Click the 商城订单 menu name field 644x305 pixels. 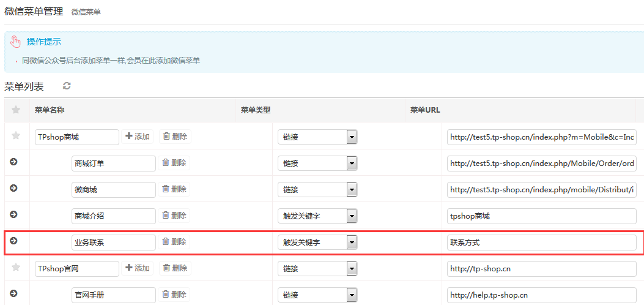pos(113,164)
